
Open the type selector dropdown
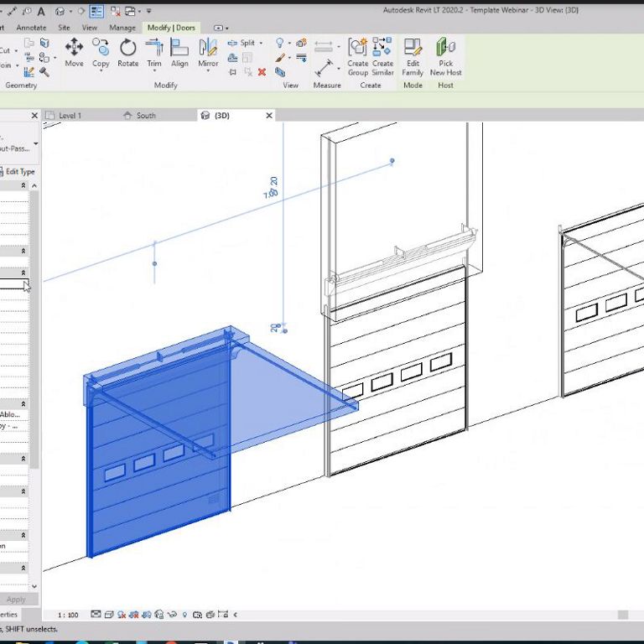click(35, 144)
